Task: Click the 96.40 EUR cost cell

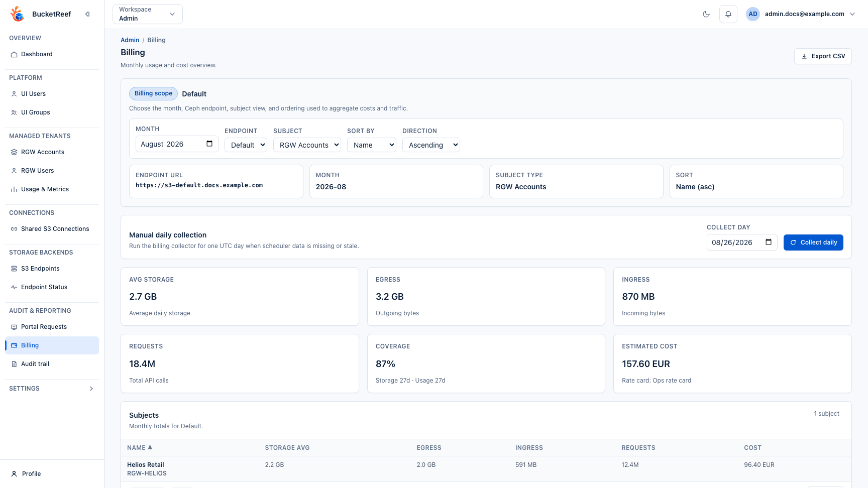Action: (x=759, y=465)
